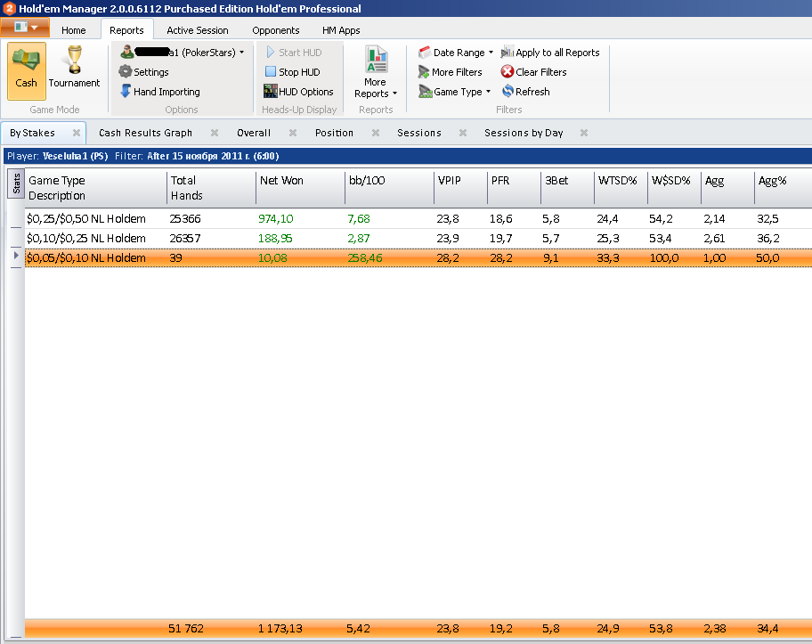Sort by 3Bet column header
Image resolution: width=812 pixels, height=644 pixels.
(x=567, y=188)
